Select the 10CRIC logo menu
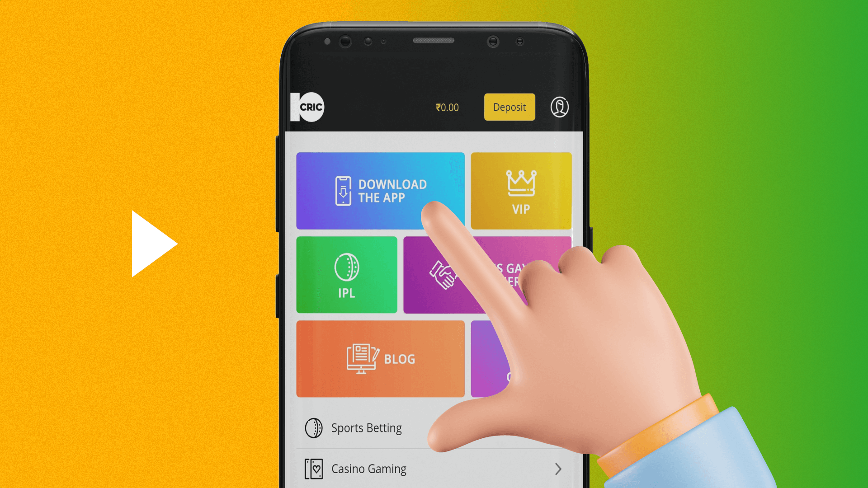 (x=308, y=107)
